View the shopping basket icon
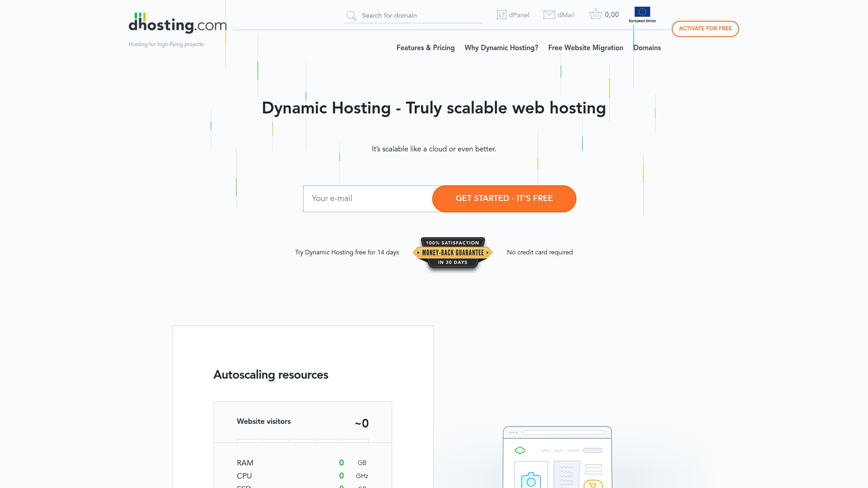This screenshot has width=868, height=488. coord(595,14)
